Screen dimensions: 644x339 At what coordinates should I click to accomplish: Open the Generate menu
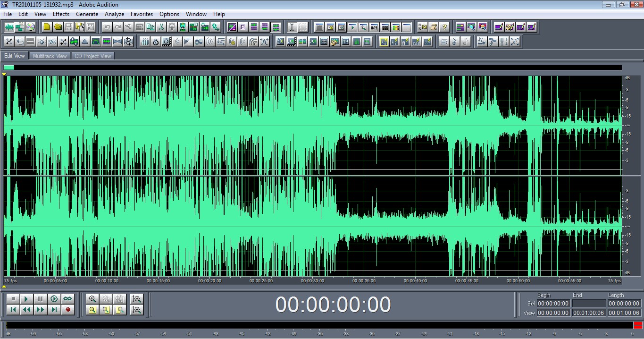pos(87,14)
